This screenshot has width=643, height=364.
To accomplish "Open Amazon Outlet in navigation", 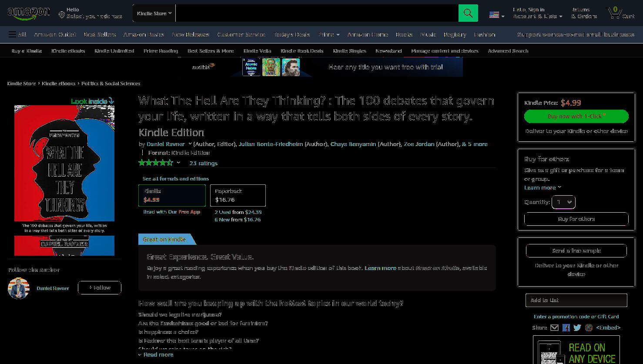I will click(55, 34).
